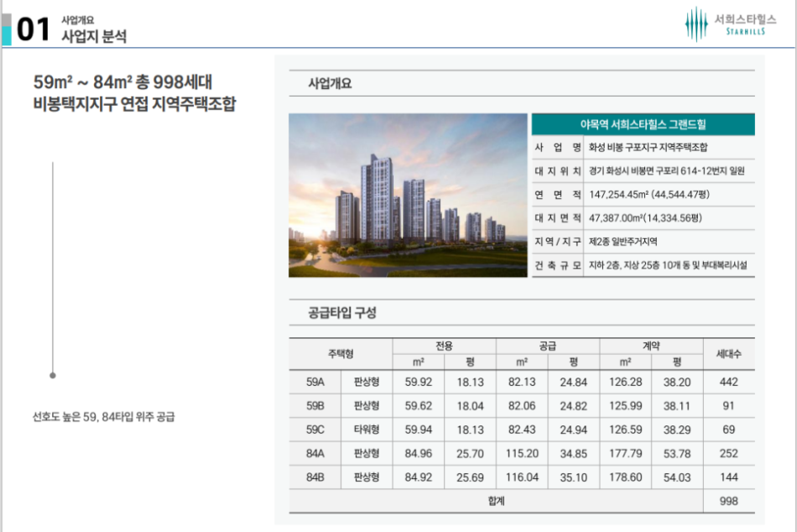Click the 998 total households cell
The height and width of the screenshot is (532, 797).
click(x=728, y=501)
